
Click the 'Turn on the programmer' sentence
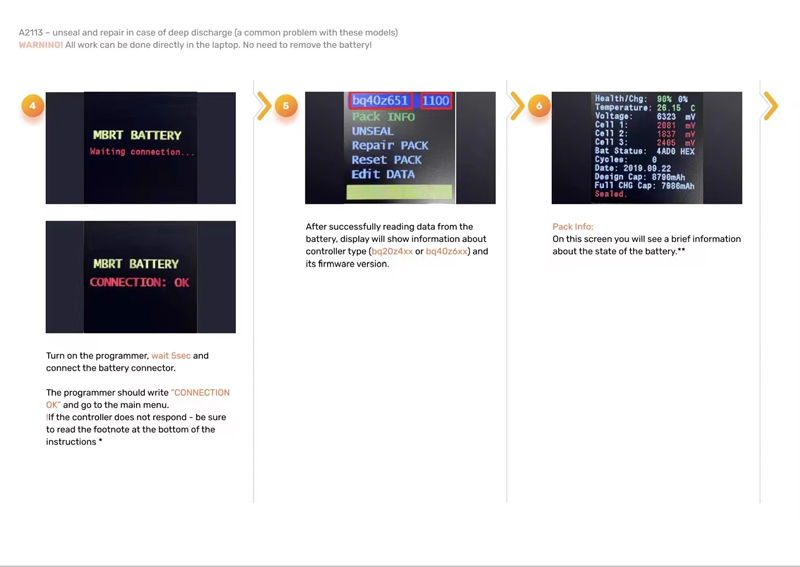pyautogui.click(x=128, y=362)
